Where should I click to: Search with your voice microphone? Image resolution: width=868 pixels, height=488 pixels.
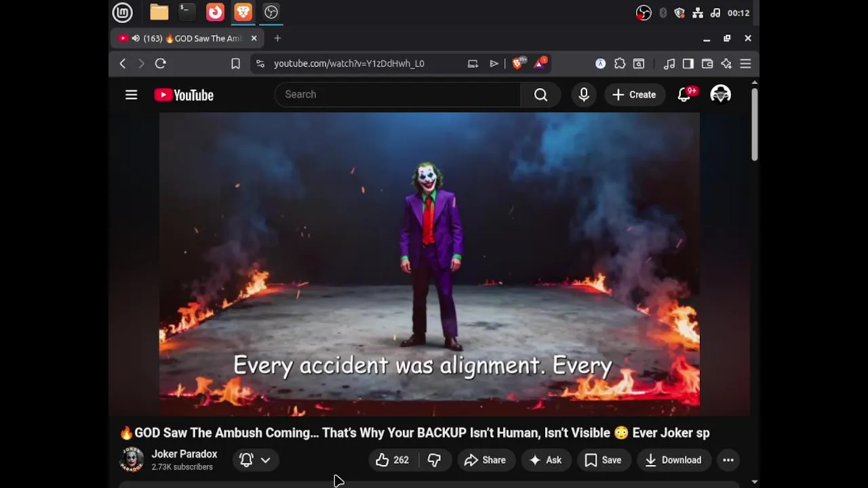tap(584, 95)
